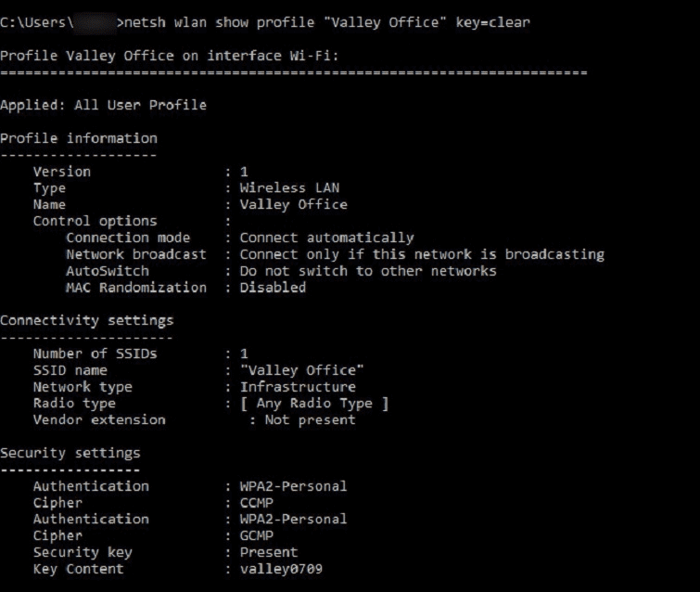Select the WPA2-Personal text beside the CCMP cipher
The width and height of the screenshot is (700, 592).
[293, 486]
